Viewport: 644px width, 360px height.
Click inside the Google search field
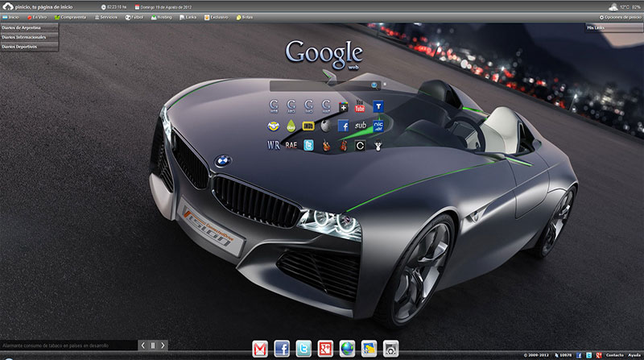coord(318,85)
